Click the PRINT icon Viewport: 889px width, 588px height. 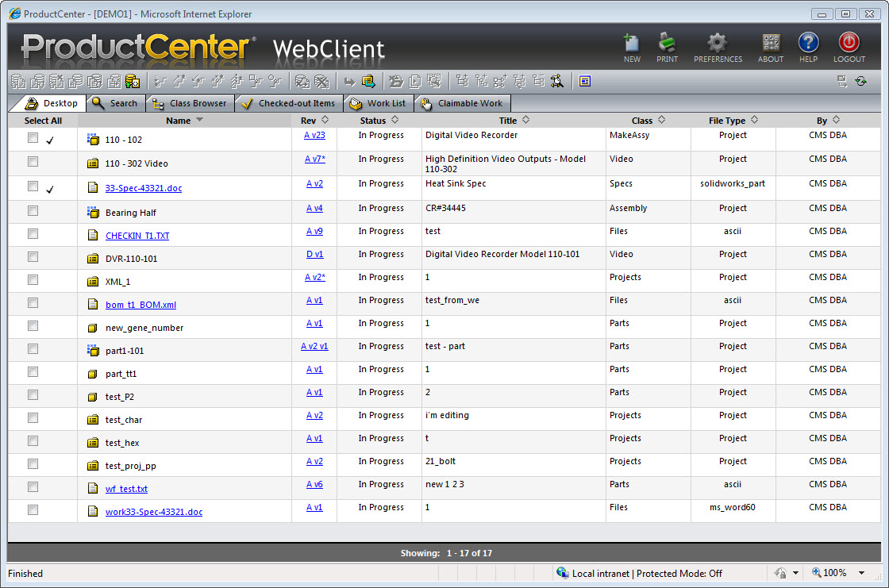pyautogui.click(x=667, y=43)
